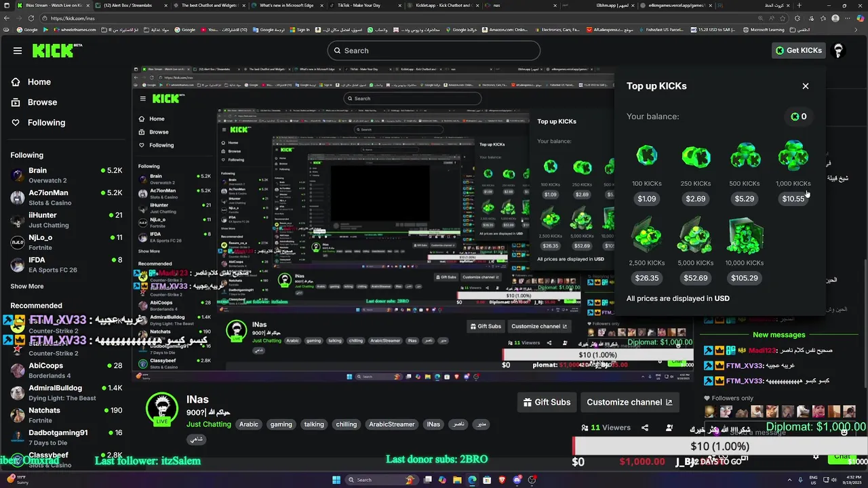Click the INas streamer avatar with LIVE badge

[162, 409]
